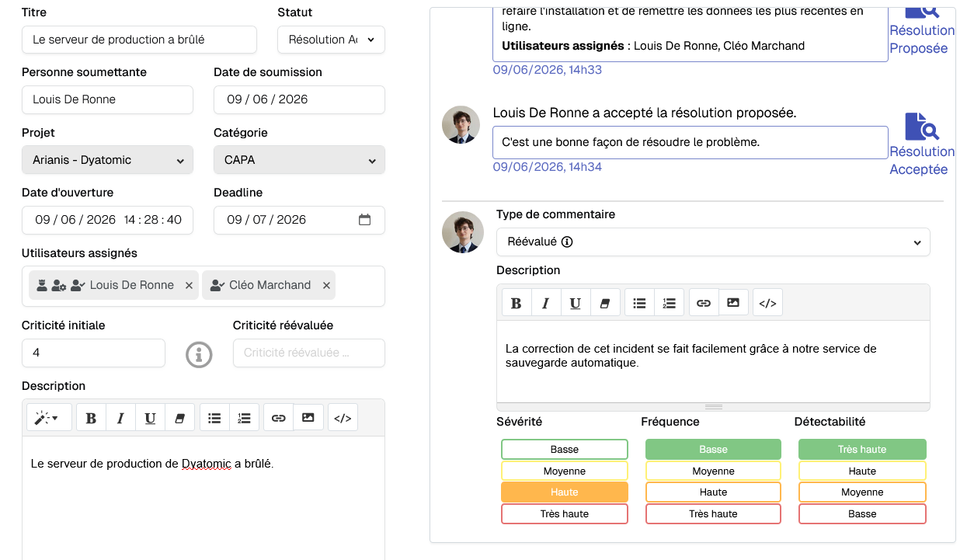Screen dimensions: 974x560
Task: Select Haute under Sévérité
Action: (x=565, y=492)
